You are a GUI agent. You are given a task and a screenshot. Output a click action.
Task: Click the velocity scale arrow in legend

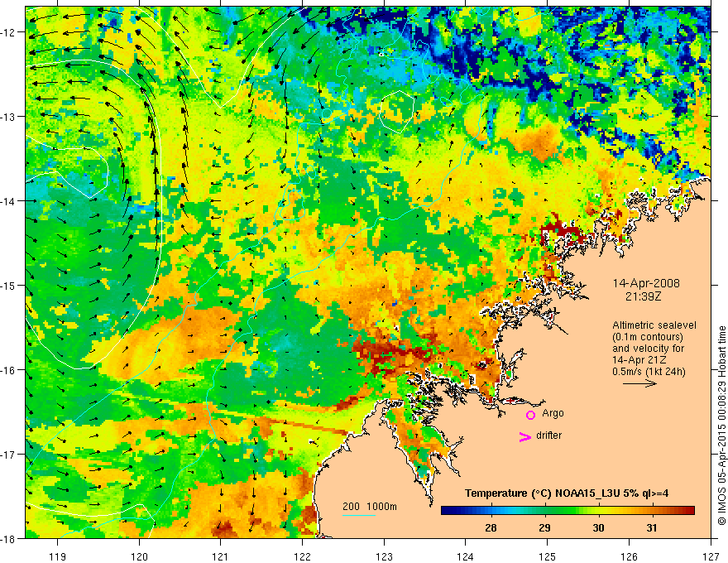[639, 383]
